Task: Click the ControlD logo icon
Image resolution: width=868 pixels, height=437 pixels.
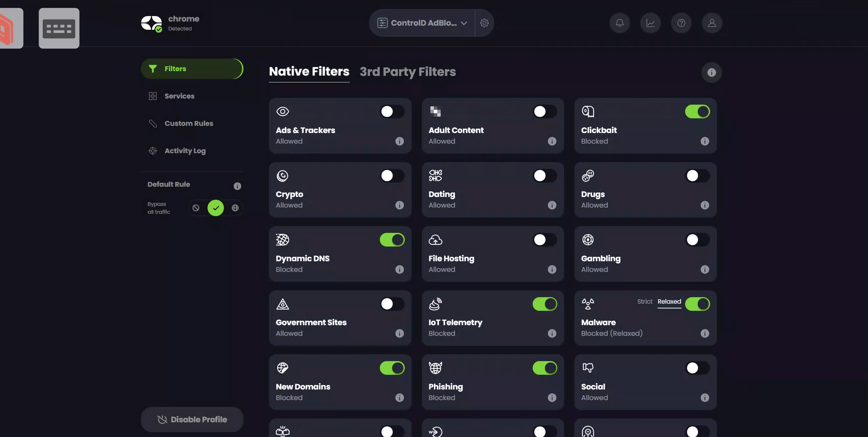Action: click(151, 24)
